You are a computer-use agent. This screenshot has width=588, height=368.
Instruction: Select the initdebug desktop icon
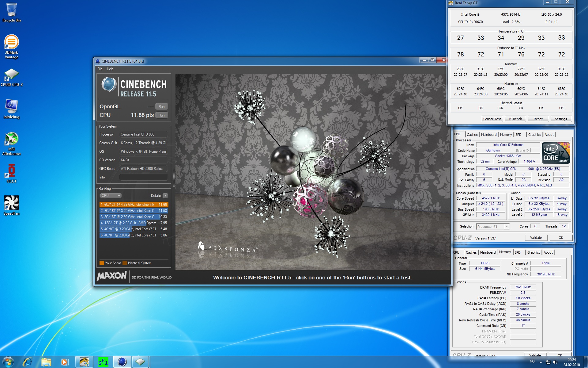tap(11, 109)
